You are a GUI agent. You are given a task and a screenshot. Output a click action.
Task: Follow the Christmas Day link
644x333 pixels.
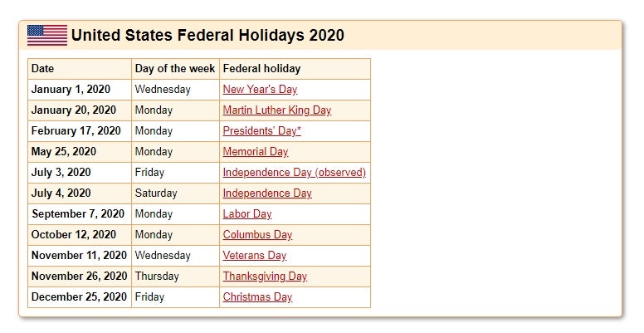(257, 296)
